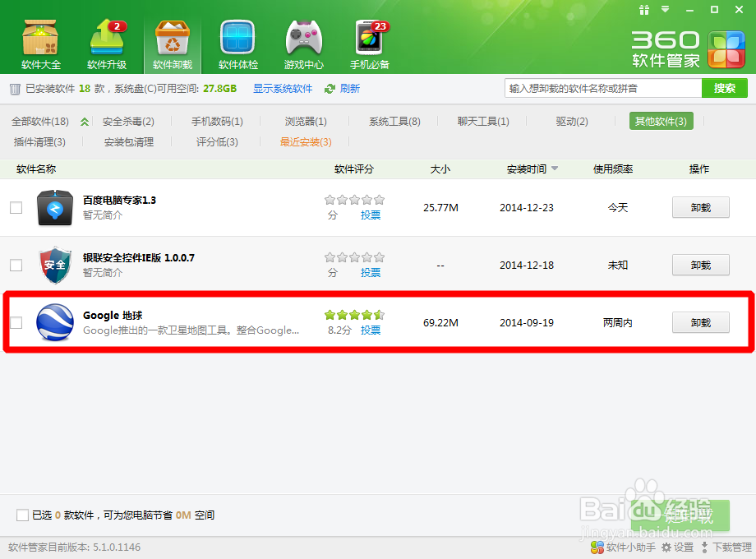Open 下载管理 download manager
The width and height of the screenshot is (756, 559).
[726, 547]
